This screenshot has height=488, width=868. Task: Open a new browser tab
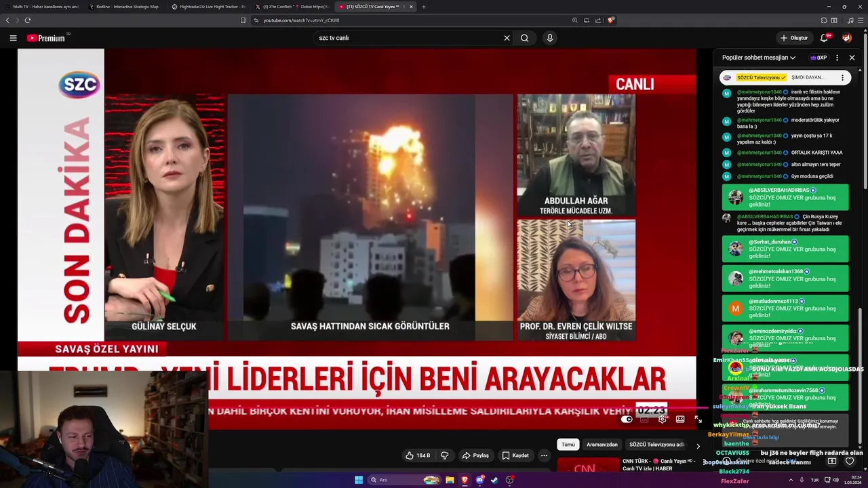pyautogui.click(x=424, y=7)
